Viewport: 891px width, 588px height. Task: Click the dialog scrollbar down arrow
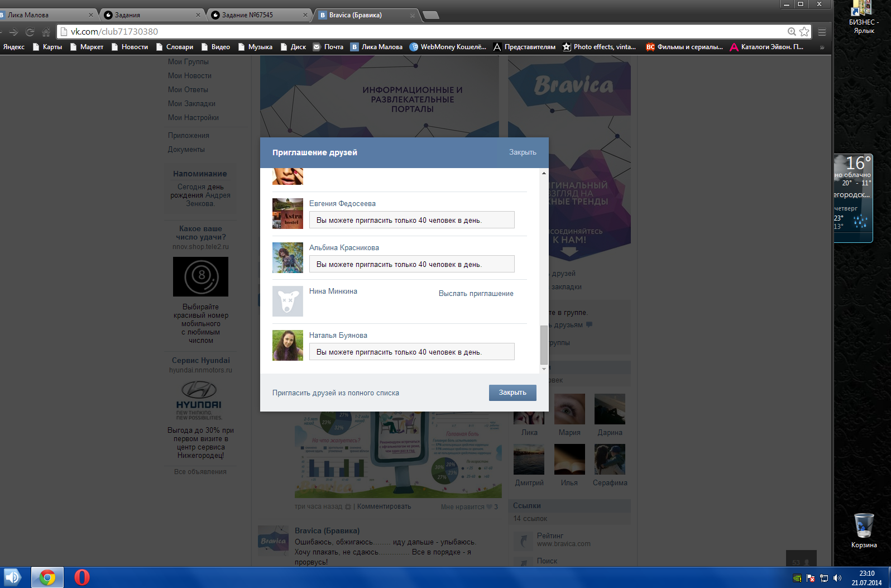click(x=544, y=369)
